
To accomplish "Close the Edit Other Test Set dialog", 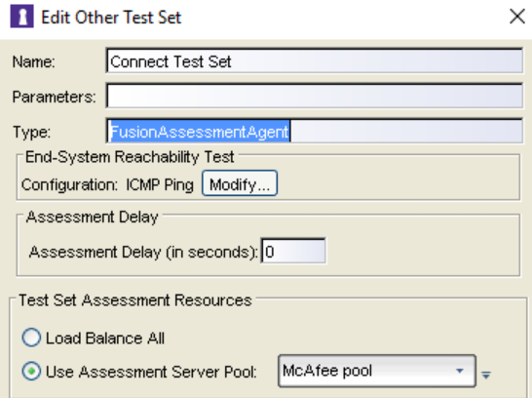I will tap(517, 16).
